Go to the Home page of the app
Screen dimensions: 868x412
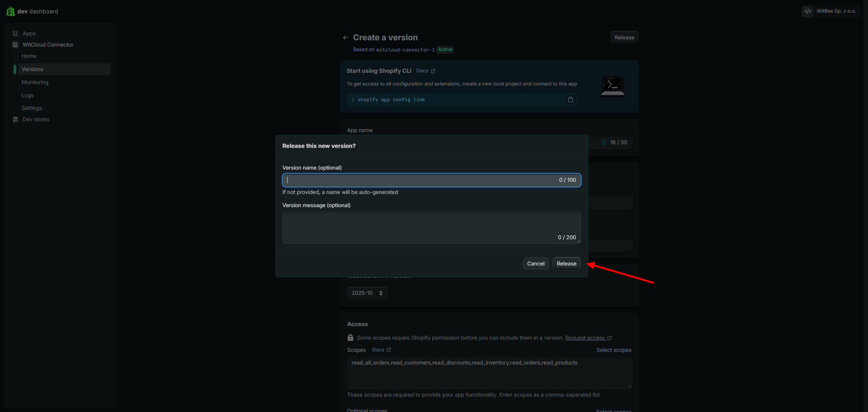tap(29, 56)
